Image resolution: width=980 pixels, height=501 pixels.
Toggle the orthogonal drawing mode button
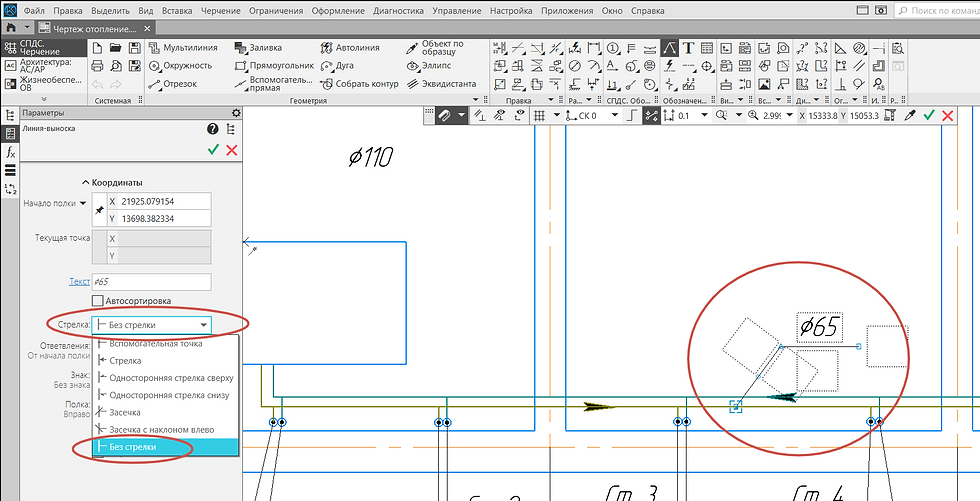[x=632, y=116]
